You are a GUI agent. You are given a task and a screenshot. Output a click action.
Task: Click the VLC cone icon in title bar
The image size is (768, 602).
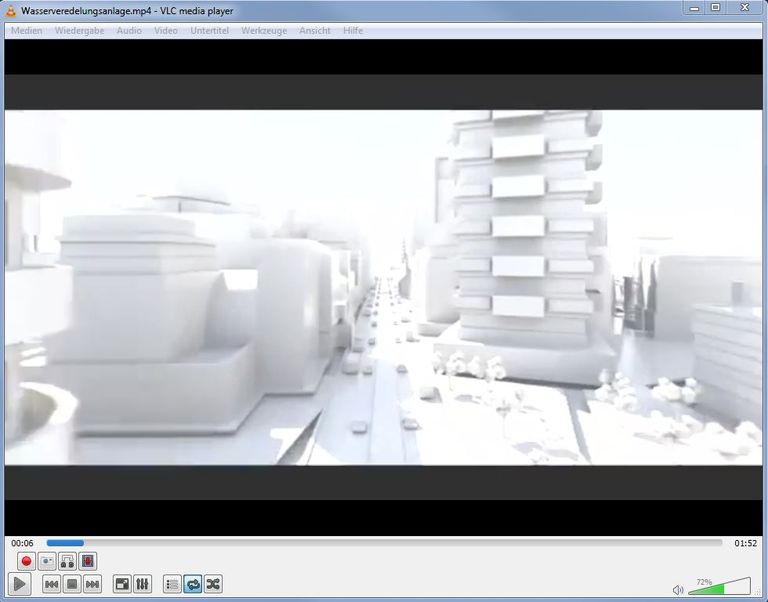click(11, 11)
